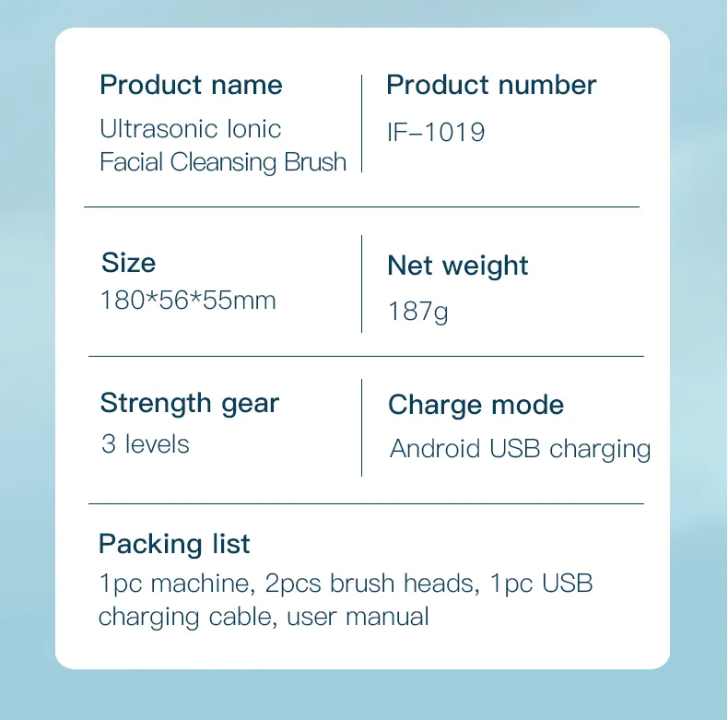This screenshot has width=728, height=720.
Task: Click the divider between Size and Net weight
Action: [362, 284]
